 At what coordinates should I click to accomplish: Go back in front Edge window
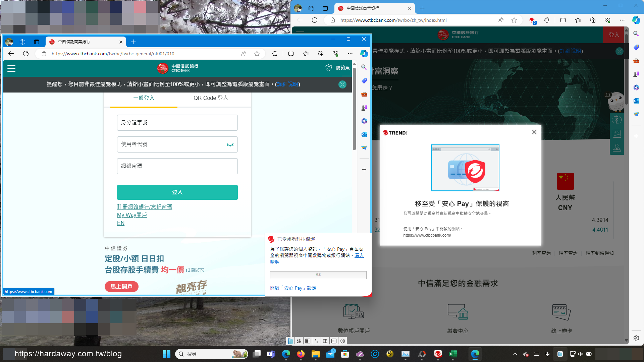click(x=11, y=54)
